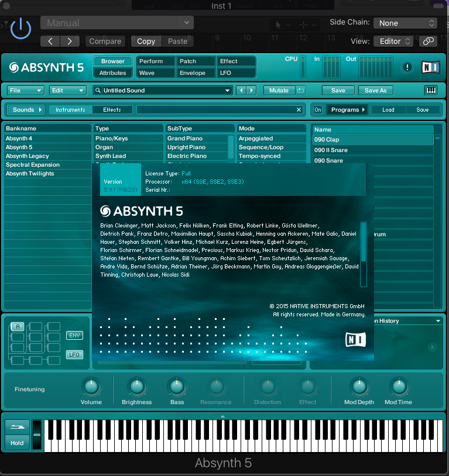Screen dimensions: 449x476
Task: Click the Paste button
Action: tap(177, 42)
